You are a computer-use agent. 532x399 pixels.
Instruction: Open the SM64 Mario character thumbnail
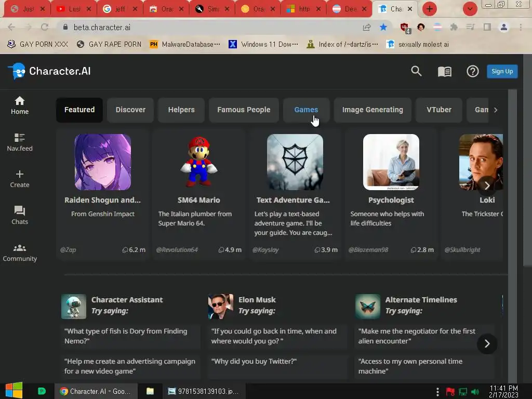click(199, 162)
